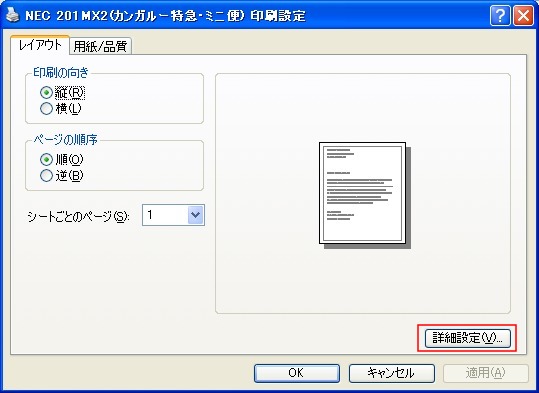This screenshot has height=393, width=539.
Task: Switch to the レイアウト tab
Action: (x=40, y=45)
